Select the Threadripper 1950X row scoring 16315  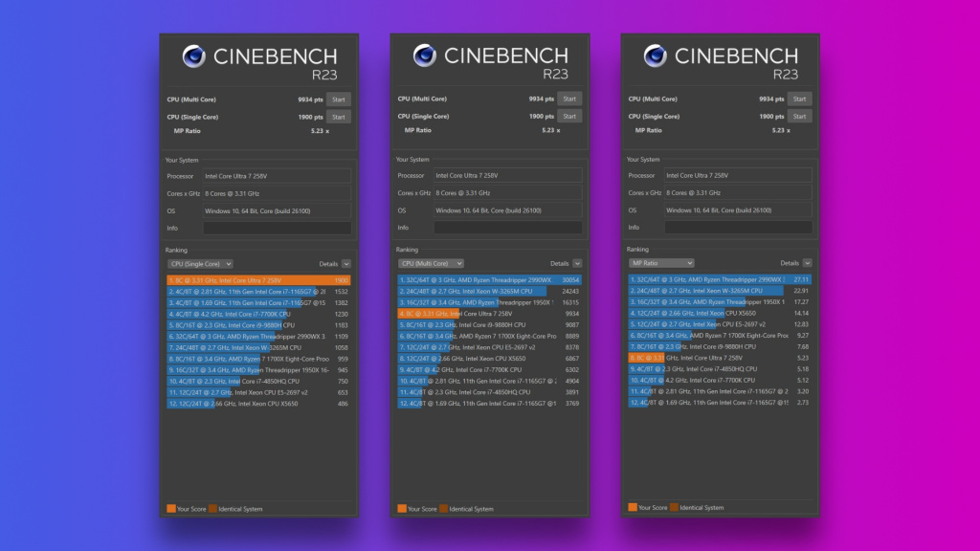[489, 302]
